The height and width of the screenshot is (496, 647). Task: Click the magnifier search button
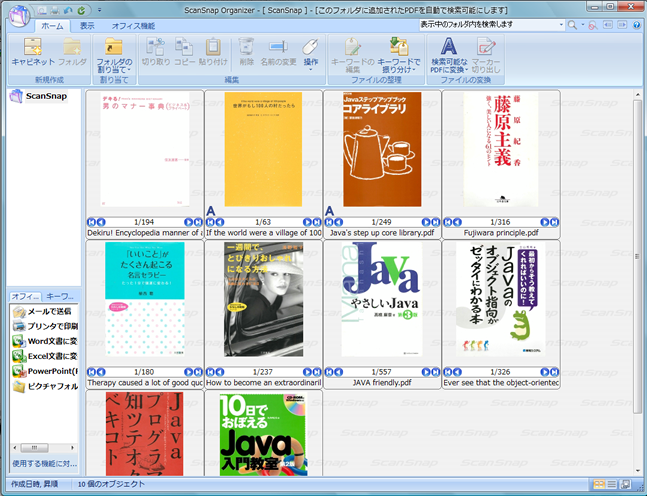572,25
